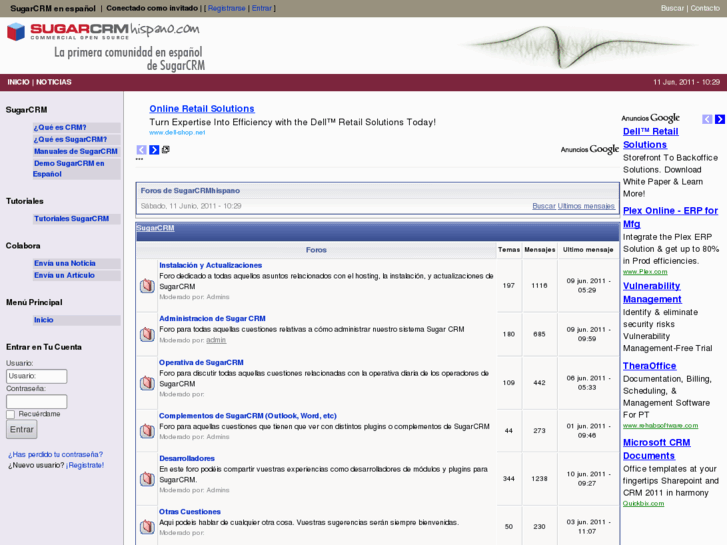
Task: Click Buscar in forum header
Action: coord(544,206)
